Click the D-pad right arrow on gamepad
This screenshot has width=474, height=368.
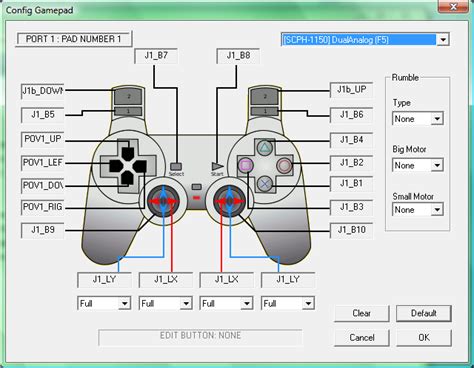[140, 166]
